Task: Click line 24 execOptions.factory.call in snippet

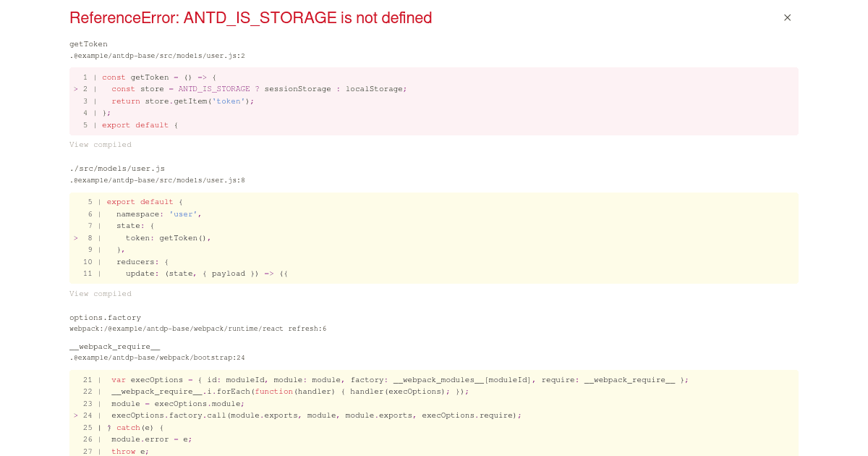Action: [304, 415]
